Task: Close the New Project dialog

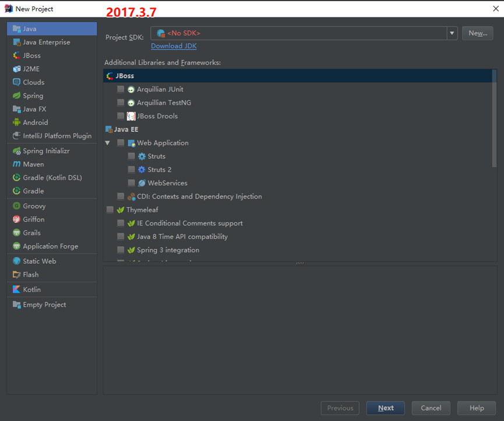Action: 496,9
